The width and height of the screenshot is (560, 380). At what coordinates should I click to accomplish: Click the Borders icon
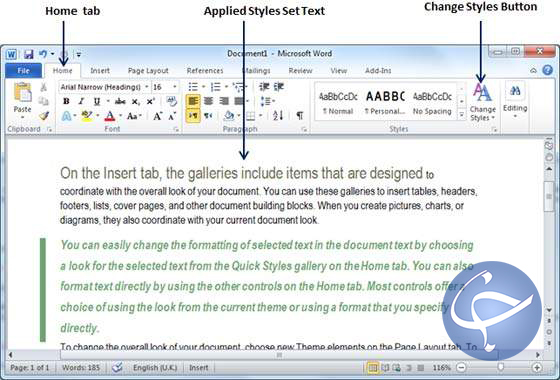(251, 116)
